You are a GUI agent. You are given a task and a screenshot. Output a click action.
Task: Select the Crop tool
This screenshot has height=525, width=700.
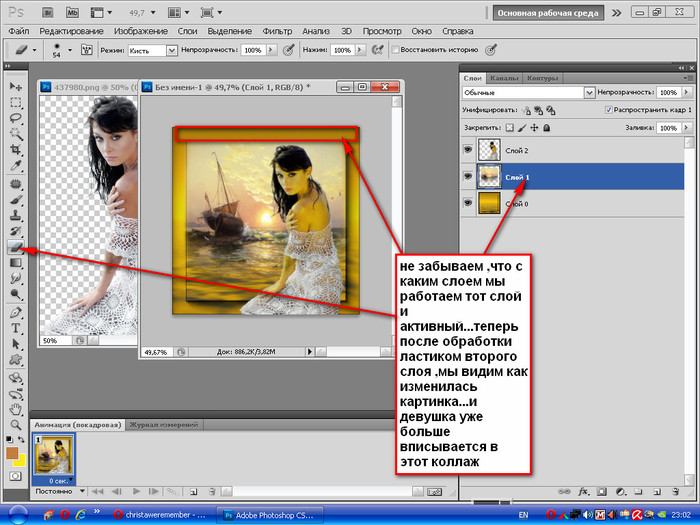point(16,149)
